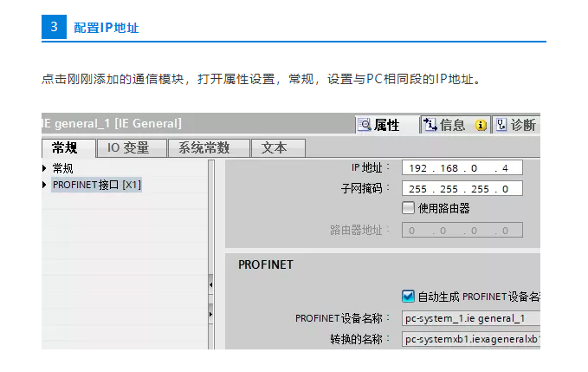Open the 属性 (Properties) tab
The image size is (588, 372).
click(x=386, y=125)
